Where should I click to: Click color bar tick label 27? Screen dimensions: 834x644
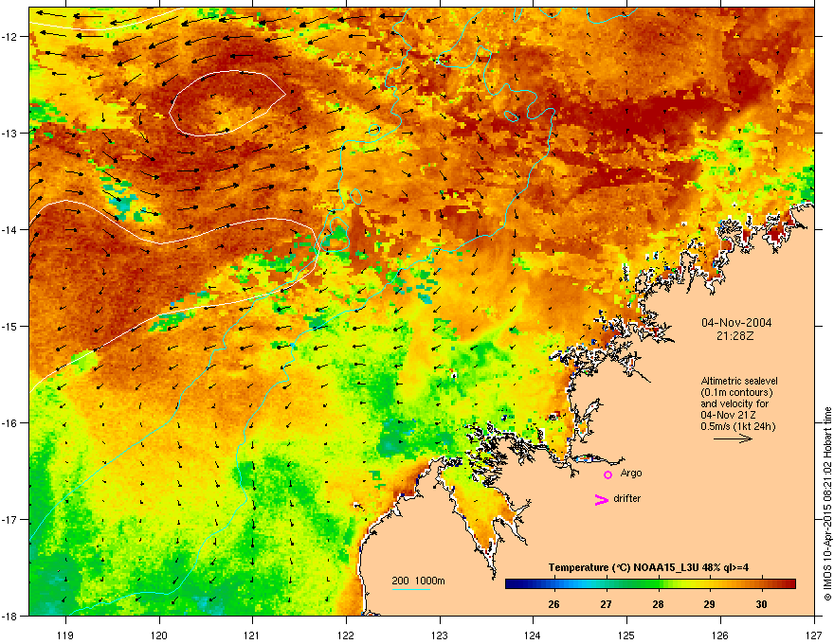(x=606, y=604)
